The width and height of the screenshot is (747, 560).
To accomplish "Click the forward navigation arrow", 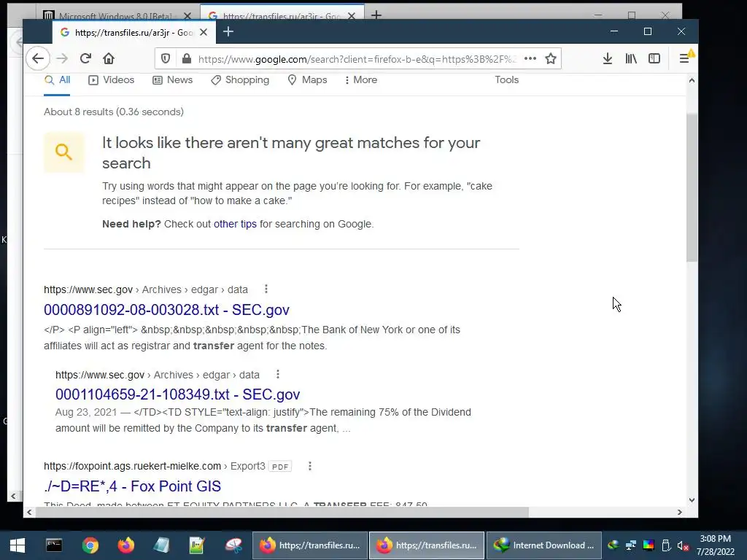I will (x=62, y=58).
